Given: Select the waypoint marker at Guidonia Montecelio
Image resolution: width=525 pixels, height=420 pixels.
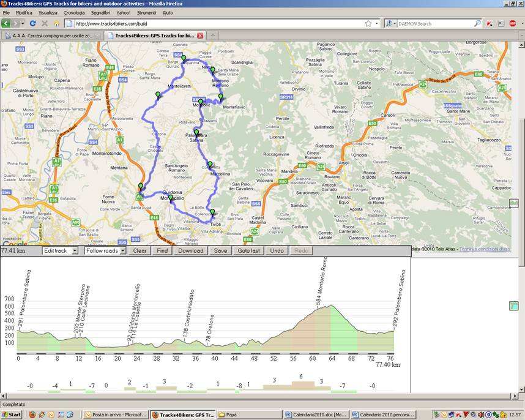Looking at the screenshot, I should click(x=171, y=198).
